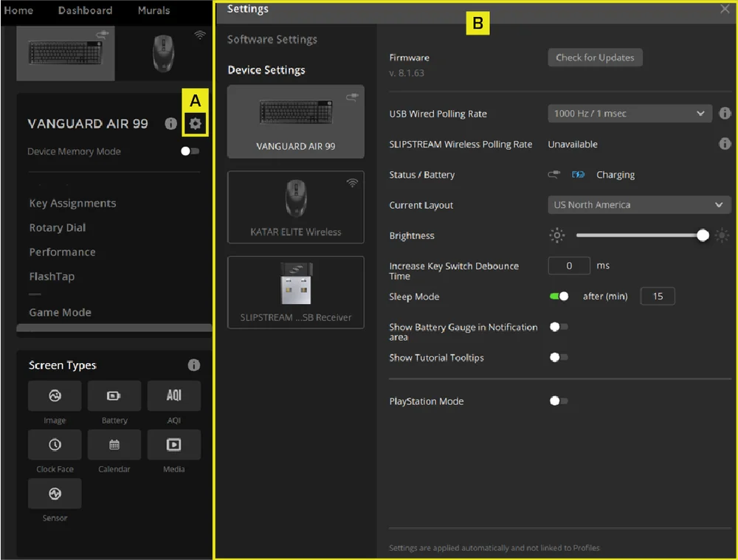Screen dimensions: 738x560
Task: Pick the Clock Face screen type
Action: pyautogui.click(x=55, y=445)
